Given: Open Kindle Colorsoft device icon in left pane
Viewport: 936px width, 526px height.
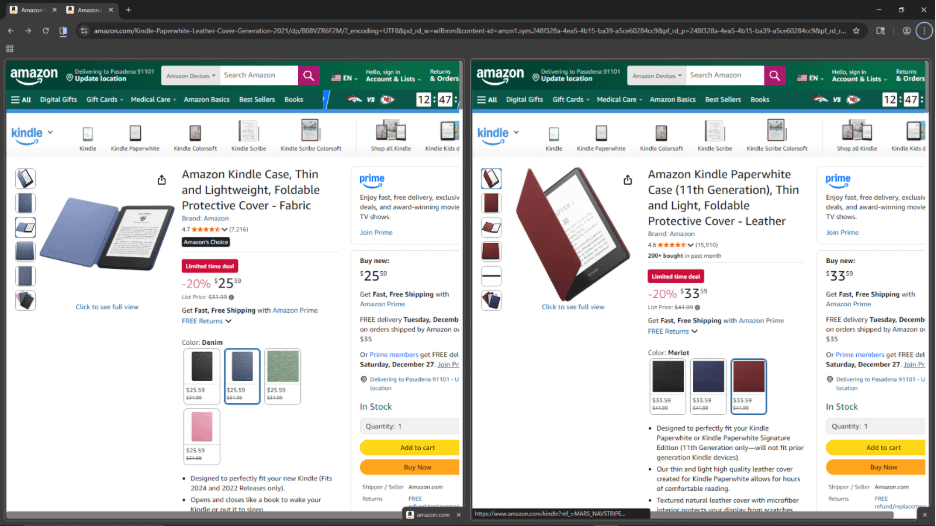Looking at the screenshot, I should [195, 137].
